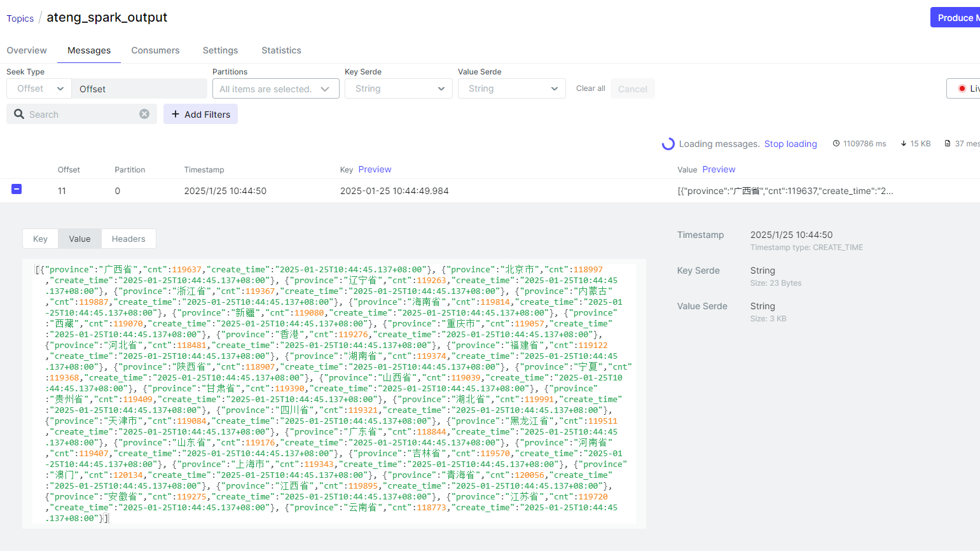980x551 pixels.
Task: Click the Topics breadcrumb link
Action: tap(20, 18)
